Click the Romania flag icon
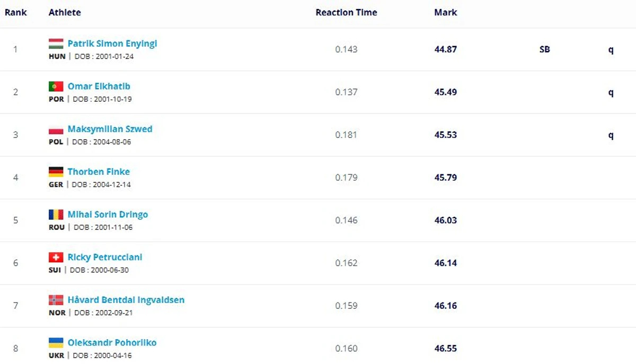The image size is (636, 364). pyautogui.click(x=56, y=215)
